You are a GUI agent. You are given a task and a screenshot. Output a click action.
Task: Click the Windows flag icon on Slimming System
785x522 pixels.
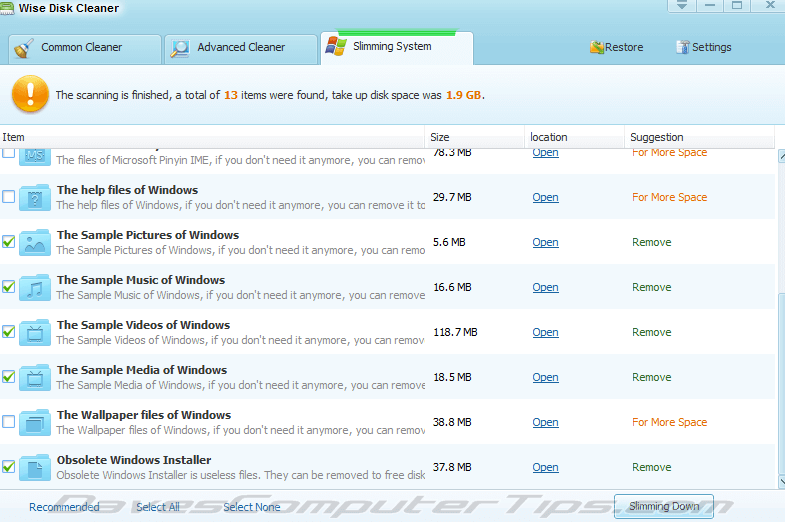coord(335,46)
